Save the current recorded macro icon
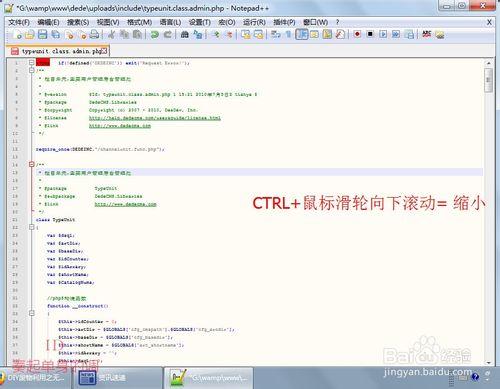 409,34
